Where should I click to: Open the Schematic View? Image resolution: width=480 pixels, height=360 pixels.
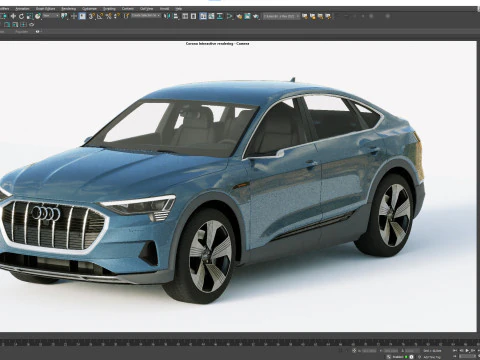(x=220, y=16)
